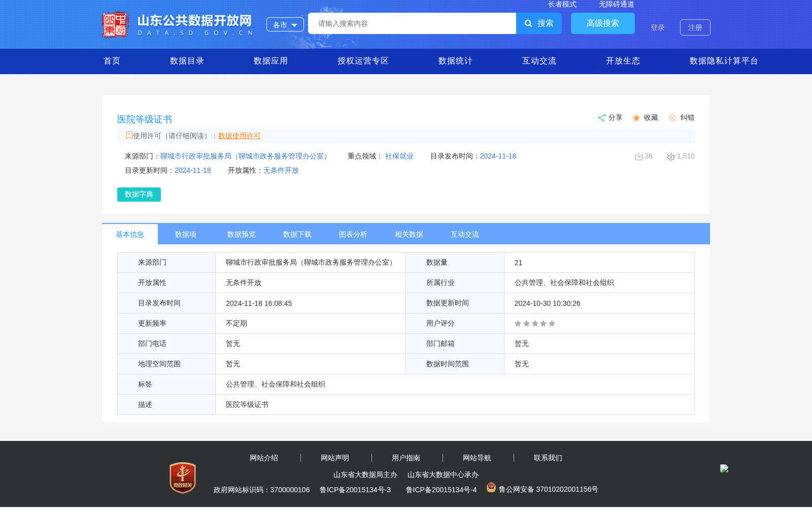Rate with the third star in 用户评分
Viewport: 812px width, 508px height.
[x=535, y=324]
